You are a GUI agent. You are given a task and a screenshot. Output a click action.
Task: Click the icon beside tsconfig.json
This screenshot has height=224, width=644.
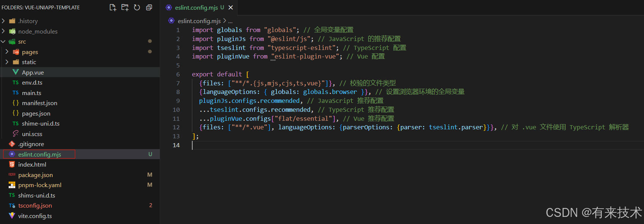pyautogui.click(x=12, y=205)
